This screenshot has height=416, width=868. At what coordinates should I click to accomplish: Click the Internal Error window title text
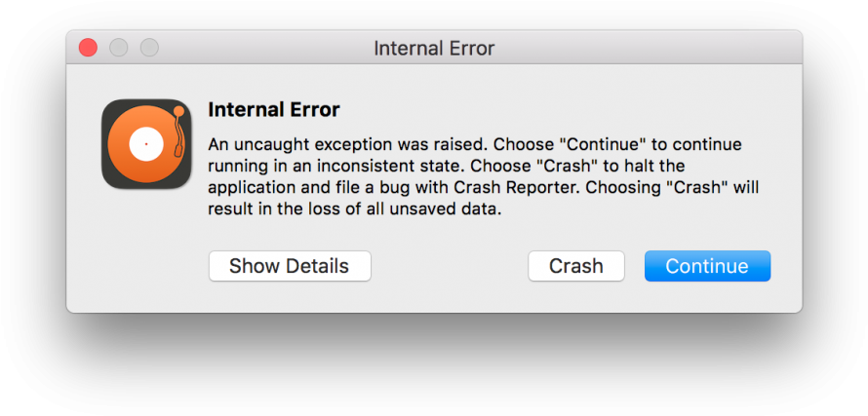(434, 48)
